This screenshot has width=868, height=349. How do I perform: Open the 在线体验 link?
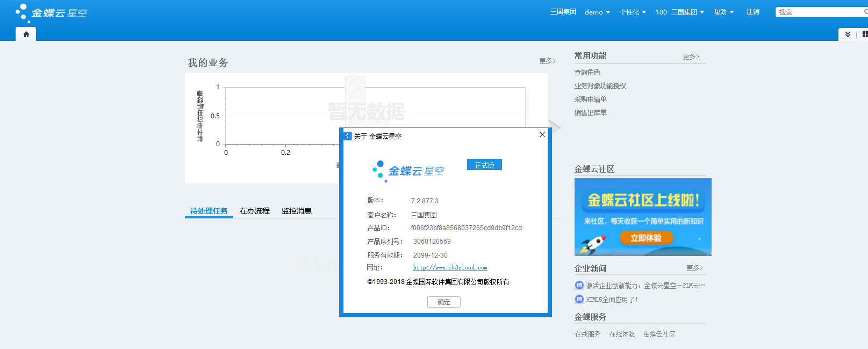pyautogui.click(x=622, y=334)
